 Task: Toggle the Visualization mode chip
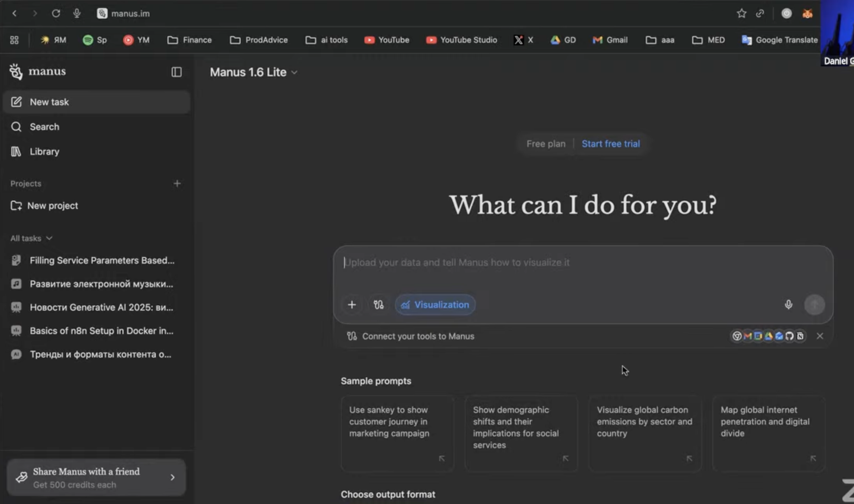435,305
